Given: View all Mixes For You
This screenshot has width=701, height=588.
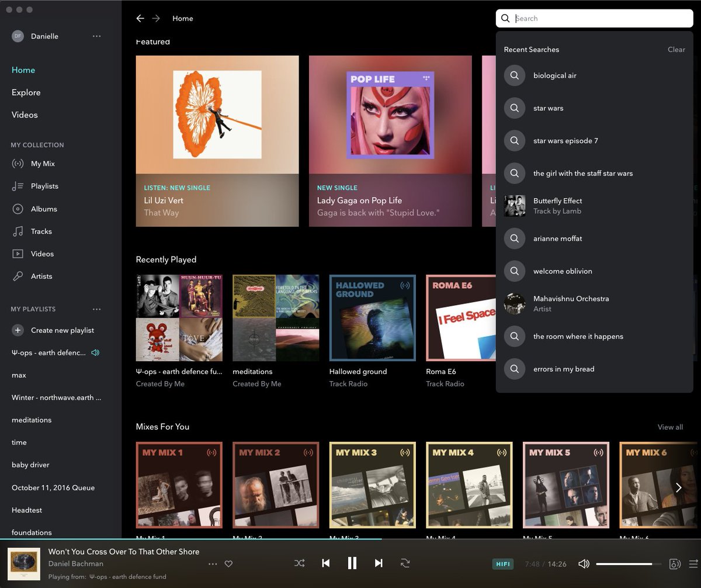Looking at the screenshot, I should coord(670,427).
